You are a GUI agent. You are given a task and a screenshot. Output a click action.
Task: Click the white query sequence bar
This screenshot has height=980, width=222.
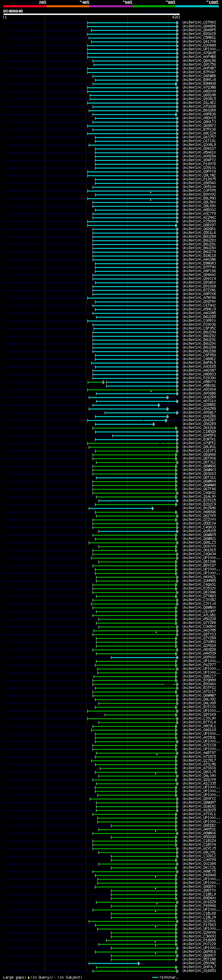pos(92,15)
